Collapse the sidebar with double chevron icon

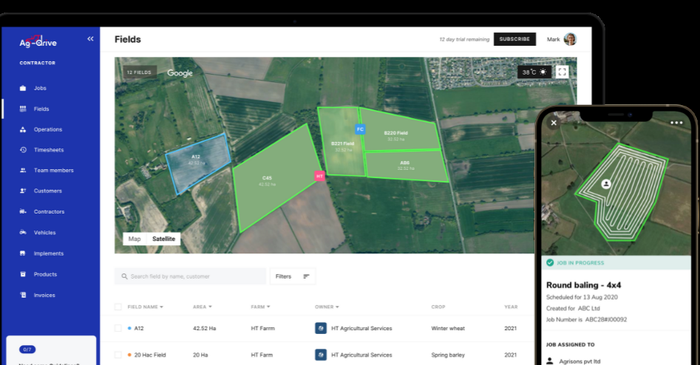[x=91, y=39]
